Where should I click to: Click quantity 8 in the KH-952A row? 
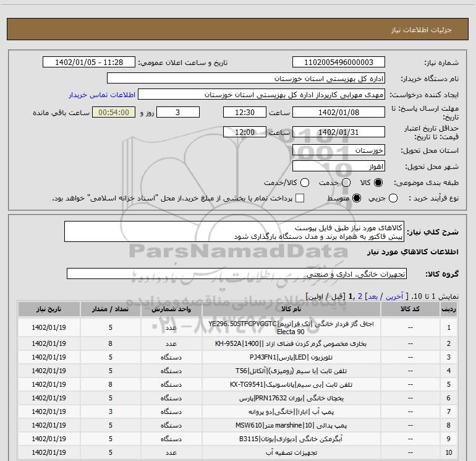[x=111, y=343]
